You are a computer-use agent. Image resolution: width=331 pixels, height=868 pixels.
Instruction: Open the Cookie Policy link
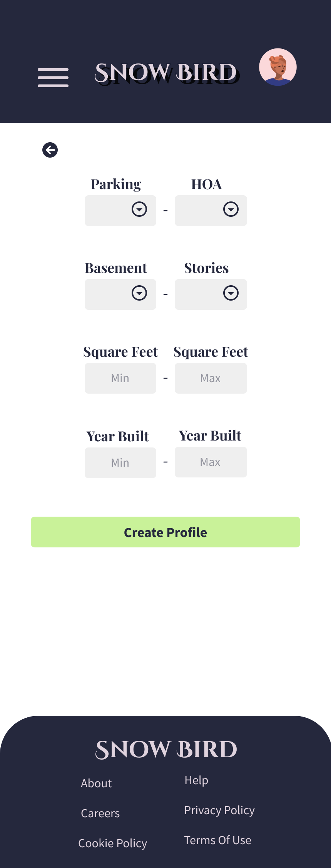coord(113,843)
